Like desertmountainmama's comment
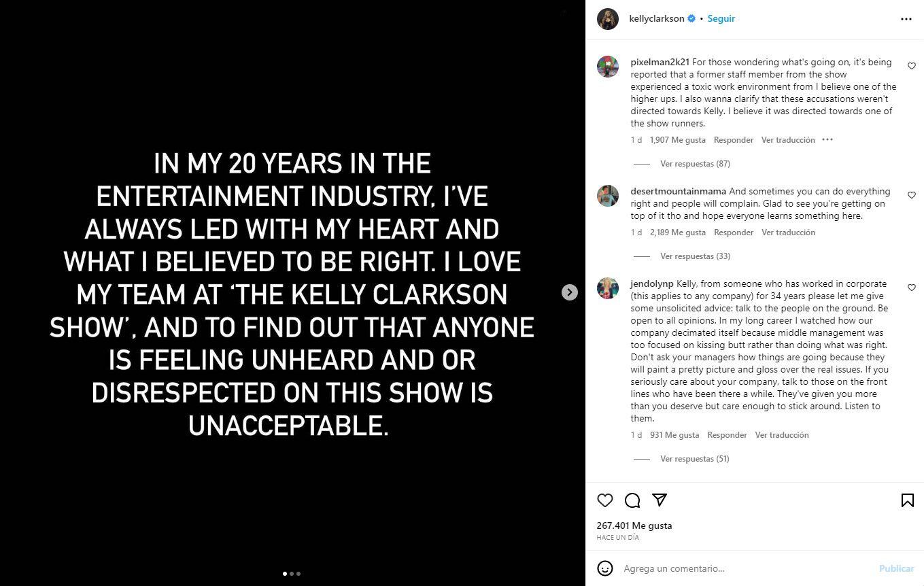The height and width of the screenshot is (586, 924). tap(912, 195)
